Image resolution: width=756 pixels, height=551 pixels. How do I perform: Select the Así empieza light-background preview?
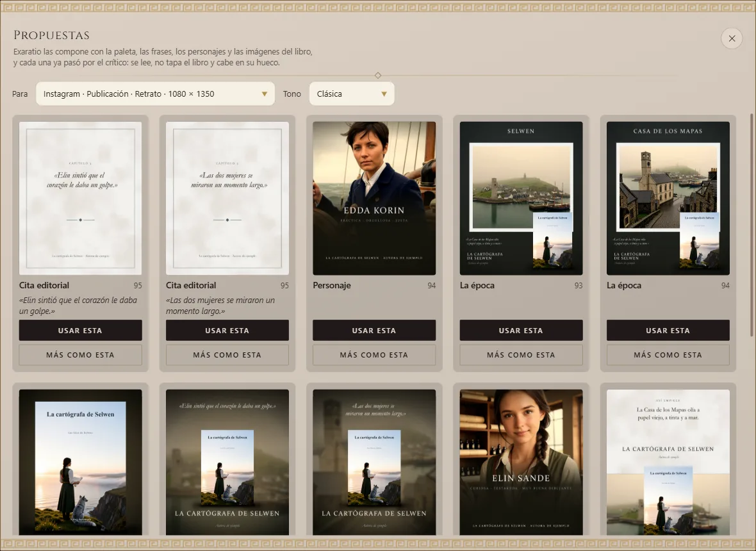click(668, 463)
